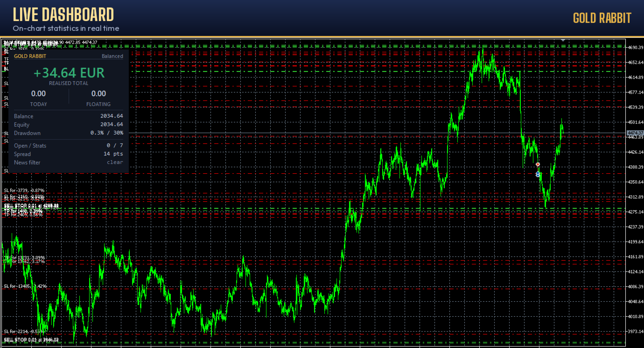Viewport: 644px width, 348px height.
Task: Click the 4690.39 price scale label
Action: click(636, 48)
